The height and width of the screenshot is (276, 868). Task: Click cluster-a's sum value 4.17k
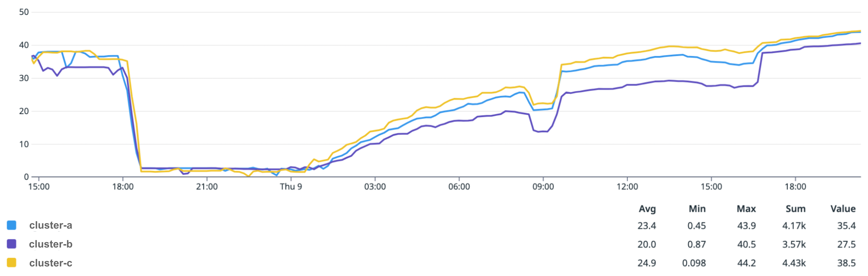[x=794, y=226]
